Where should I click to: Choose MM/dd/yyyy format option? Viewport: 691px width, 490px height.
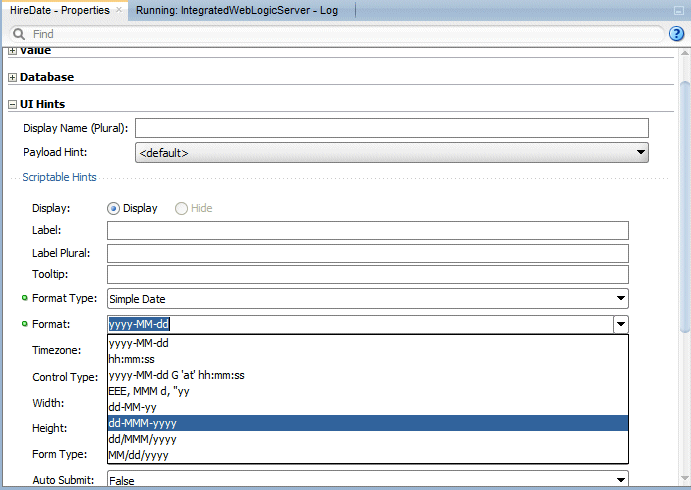pyautogui.click(x=368, y=455)
